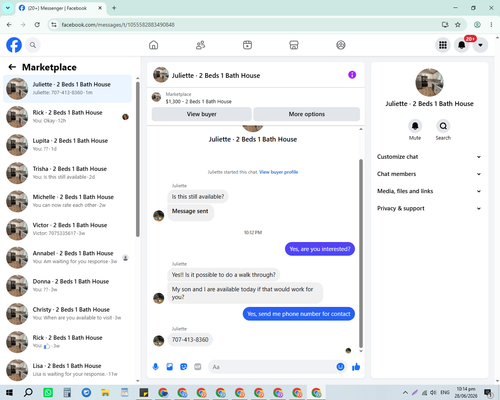Open the Groups icon in top navigation
500x400 pixels.
[x=341, y=45]
